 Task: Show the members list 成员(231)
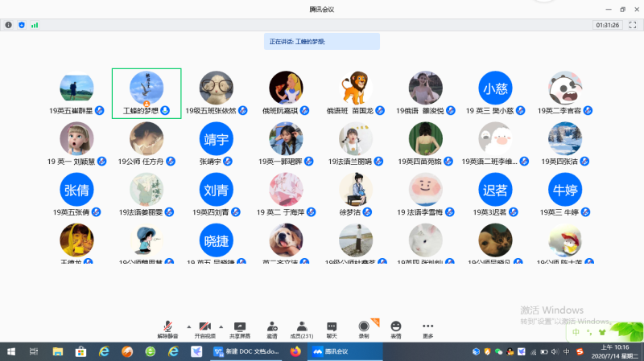(x=301, y=326)
